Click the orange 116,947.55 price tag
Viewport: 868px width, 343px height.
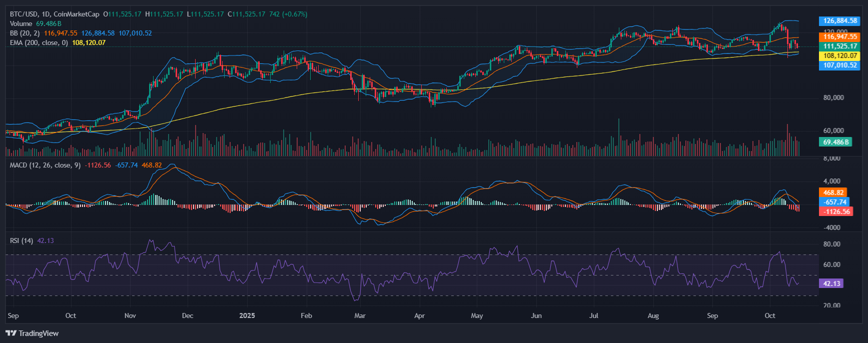click(x=839, y=36)
